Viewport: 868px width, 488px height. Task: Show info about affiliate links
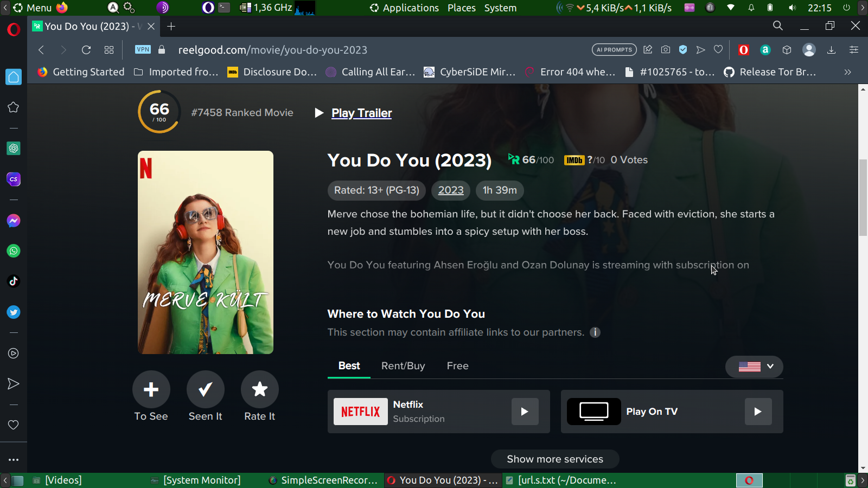tap(595, 332)
